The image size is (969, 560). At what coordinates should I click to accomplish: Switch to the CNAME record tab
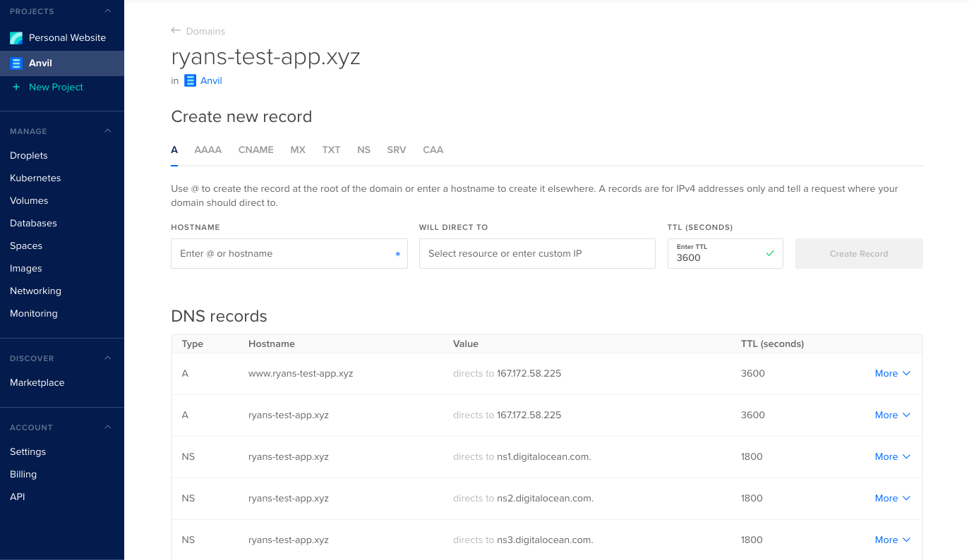tap(255, 150)
